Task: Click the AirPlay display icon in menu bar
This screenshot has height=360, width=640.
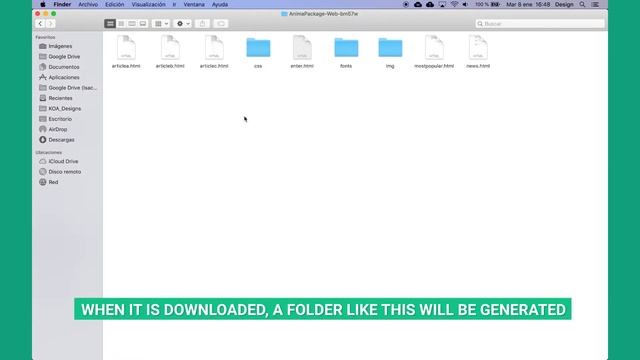Action: [442, 4]
